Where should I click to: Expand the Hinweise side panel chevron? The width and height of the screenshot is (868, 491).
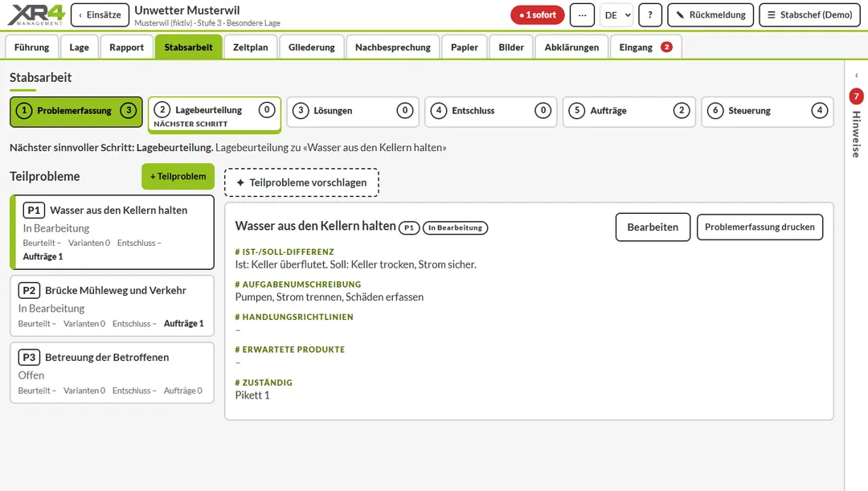(x=857, y=76)
